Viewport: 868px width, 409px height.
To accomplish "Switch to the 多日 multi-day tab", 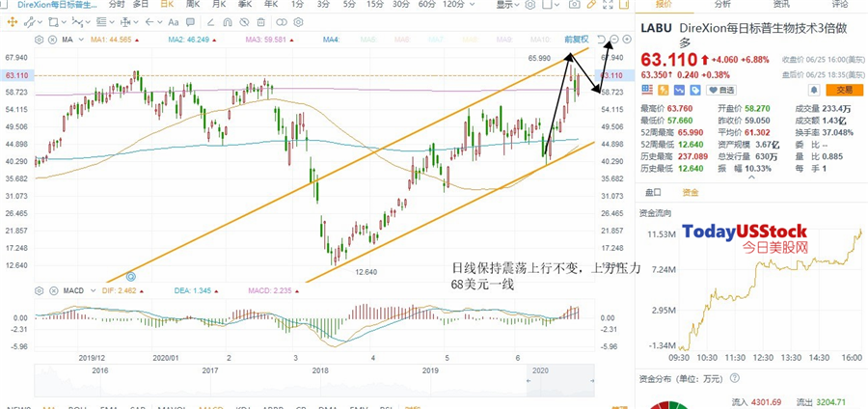I will 141,4.
